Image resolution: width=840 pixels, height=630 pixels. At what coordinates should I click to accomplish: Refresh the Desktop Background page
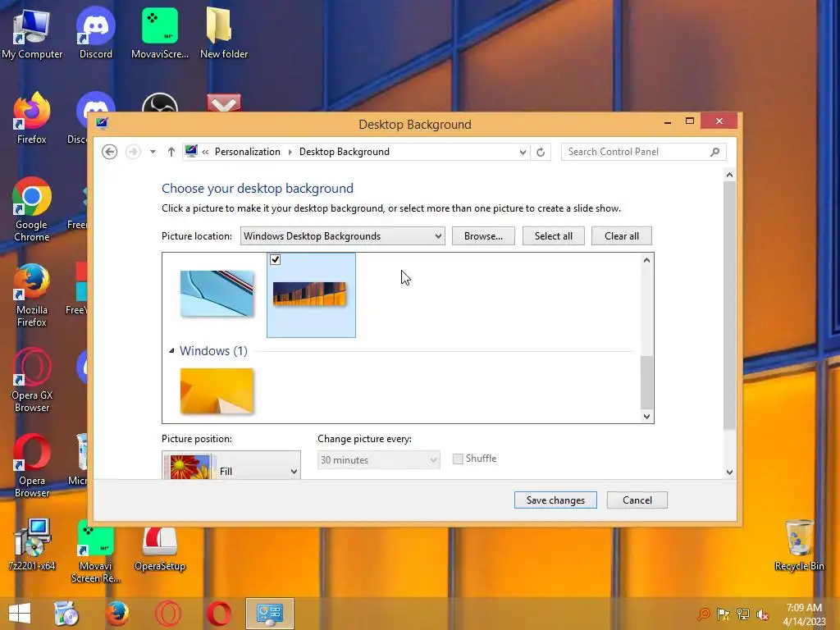(x=541, y=152)
